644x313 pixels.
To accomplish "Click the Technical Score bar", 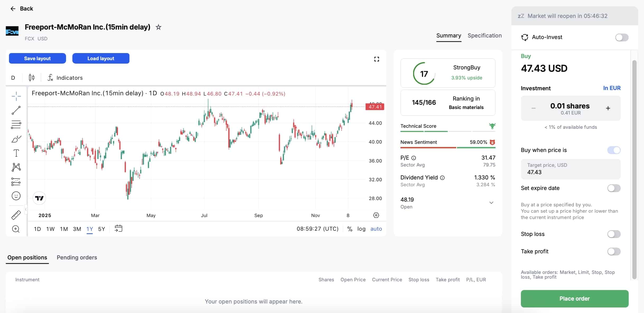I will (x=448, y=131).
